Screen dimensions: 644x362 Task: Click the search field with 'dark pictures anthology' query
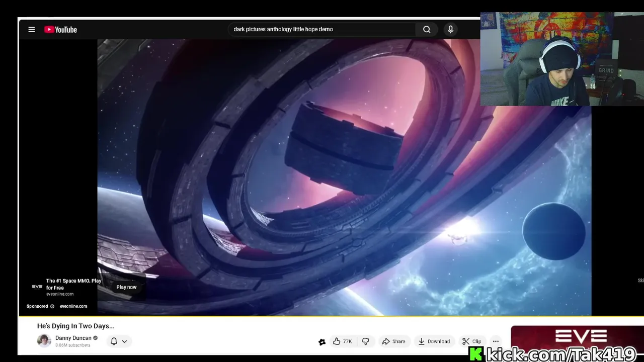[322, 29]
